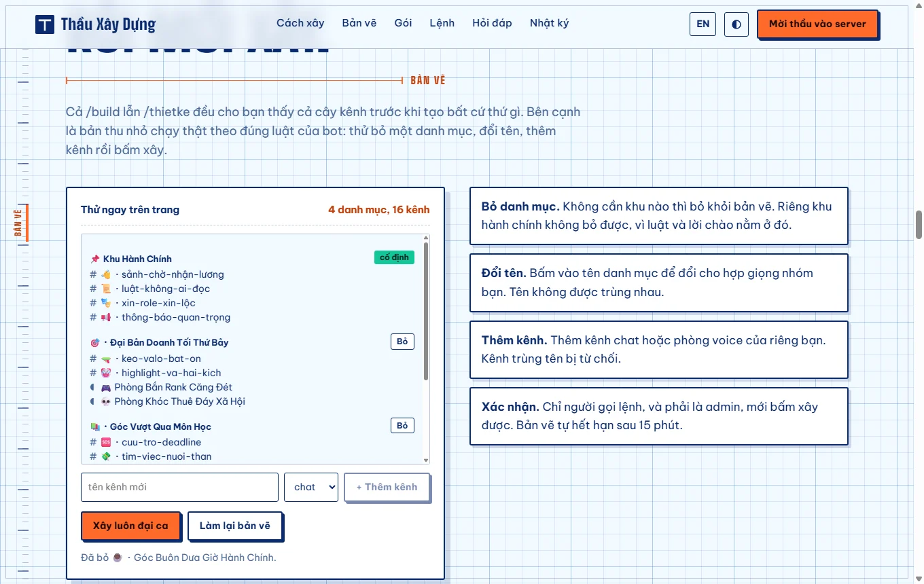Click the + Thêm kênh button
This screenshot has width=924, height=584.
[387, 487]
